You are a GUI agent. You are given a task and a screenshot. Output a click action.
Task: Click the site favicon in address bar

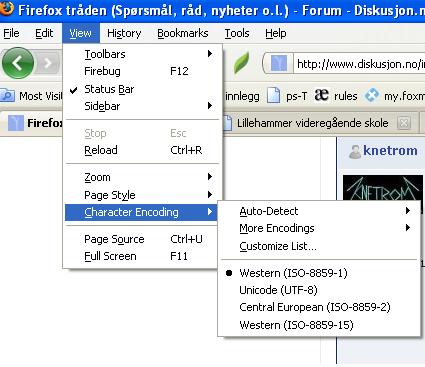tap(279, 63)
